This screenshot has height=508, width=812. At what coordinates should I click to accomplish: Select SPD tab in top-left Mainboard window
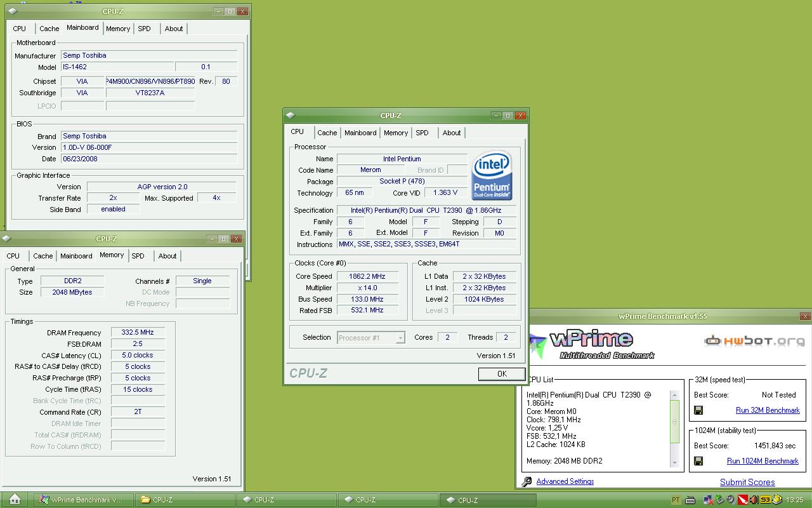pos(144,29)
